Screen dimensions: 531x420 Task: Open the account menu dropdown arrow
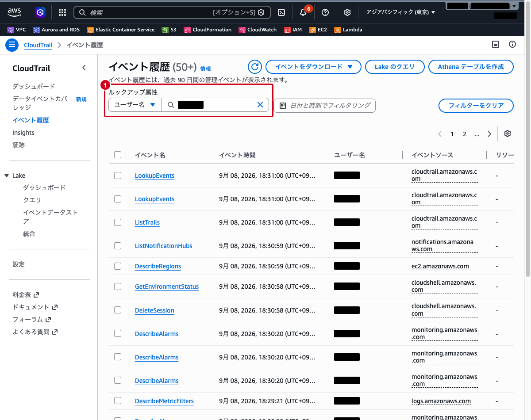pyautogui.click(x=513, y=6)
